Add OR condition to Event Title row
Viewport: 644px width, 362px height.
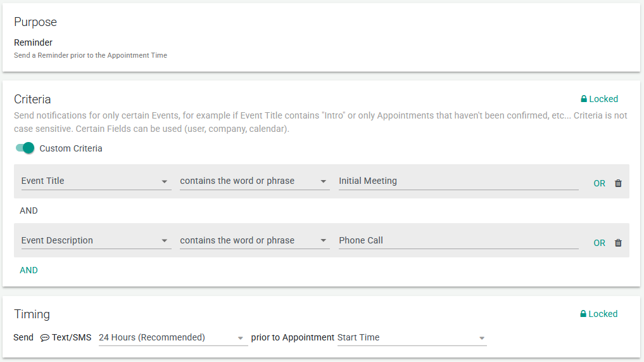pyautogui.click(x=599, y=183)
